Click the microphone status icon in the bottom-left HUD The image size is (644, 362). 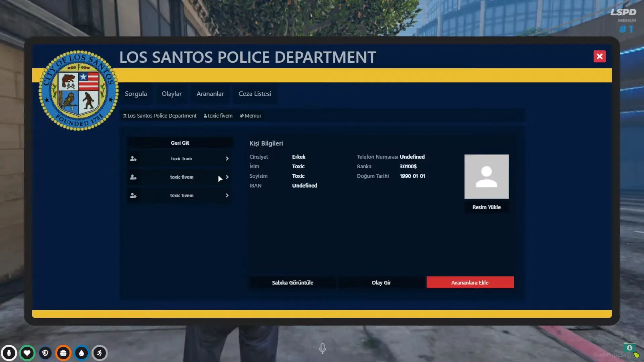click(x=9, y=353)
